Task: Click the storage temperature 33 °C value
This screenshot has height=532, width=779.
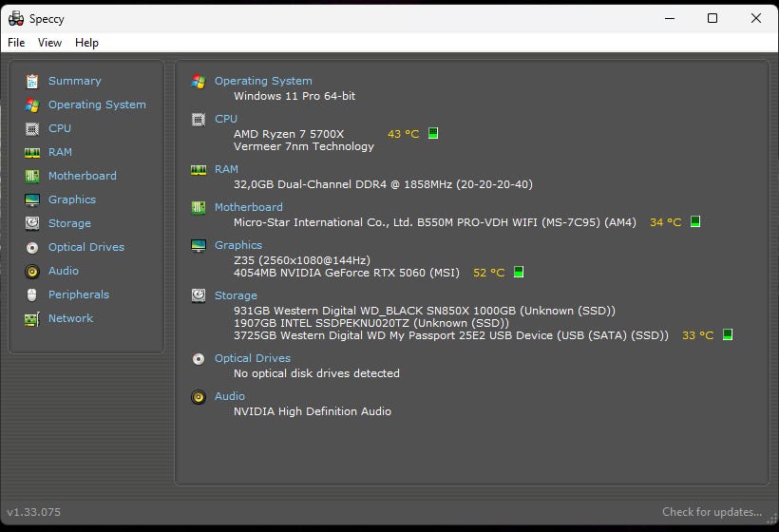Action: (698, 335)
